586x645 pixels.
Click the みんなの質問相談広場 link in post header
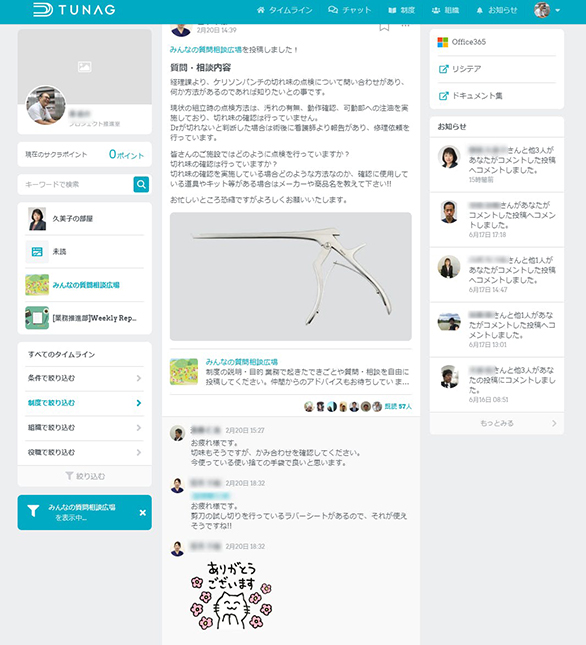206,49
